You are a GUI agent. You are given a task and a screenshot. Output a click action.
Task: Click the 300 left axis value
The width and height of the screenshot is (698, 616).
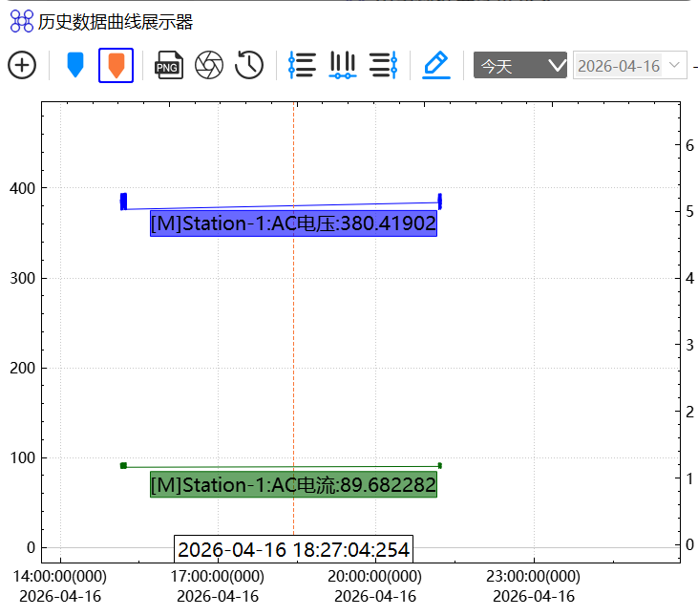[22, 278]
